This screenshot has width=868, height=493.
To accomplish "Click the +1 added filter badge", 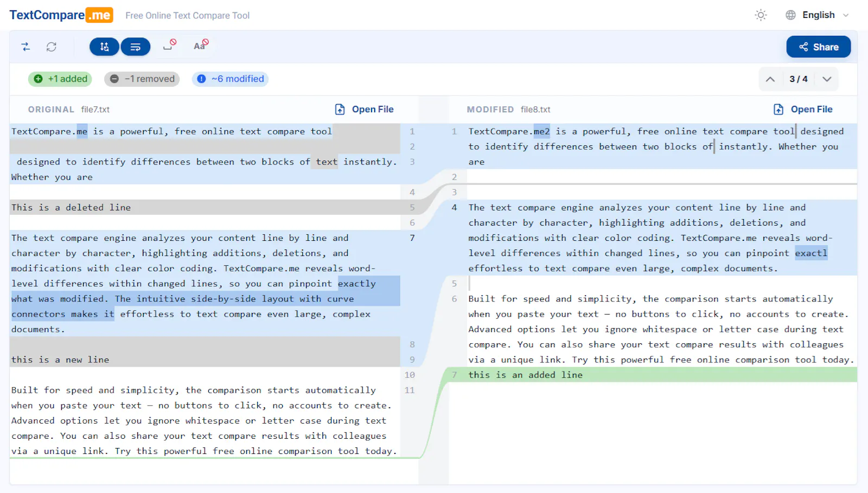I will [60, 79].
